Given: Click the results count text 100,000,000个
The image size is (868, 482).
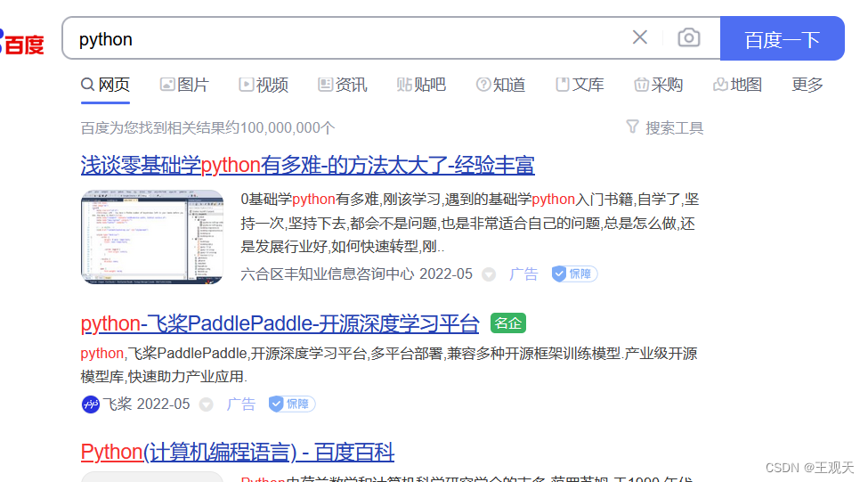Looking at the screenshot, I should 288,128.
